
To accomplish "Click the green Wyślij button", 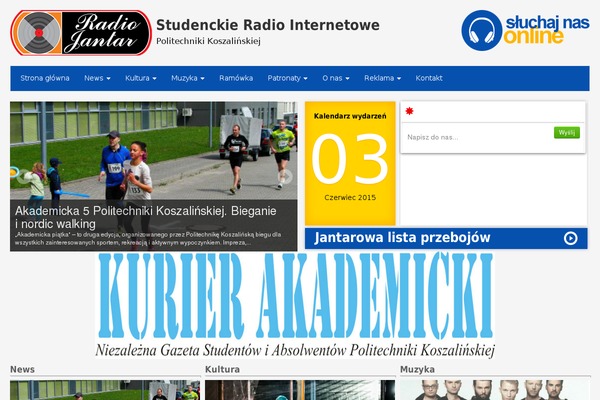I will click(x=567, y=132).
